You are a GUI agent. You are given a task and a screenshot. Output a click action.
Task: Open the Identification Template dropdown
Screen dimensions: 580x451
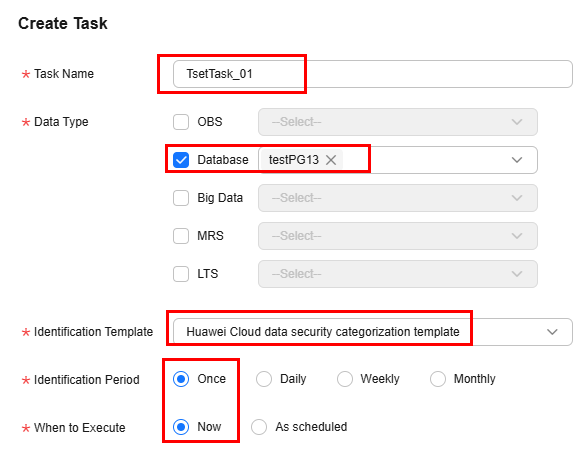[373, 332]
